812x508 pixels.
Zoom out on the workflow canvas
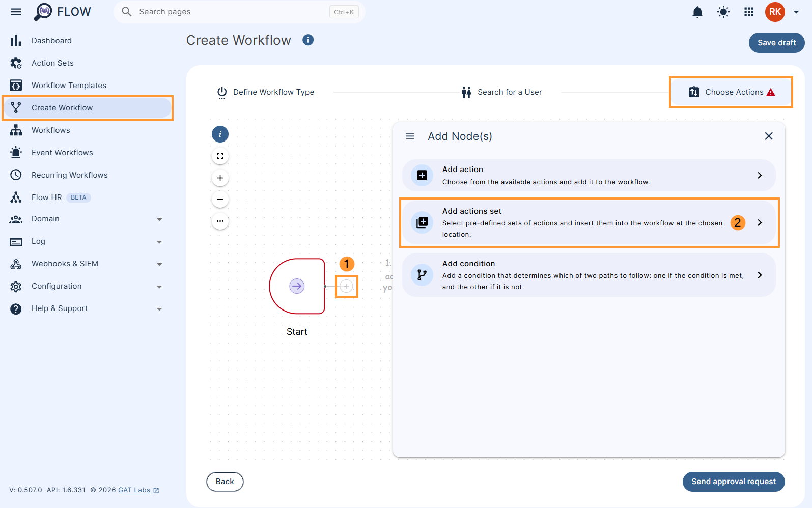coord(220,200)
